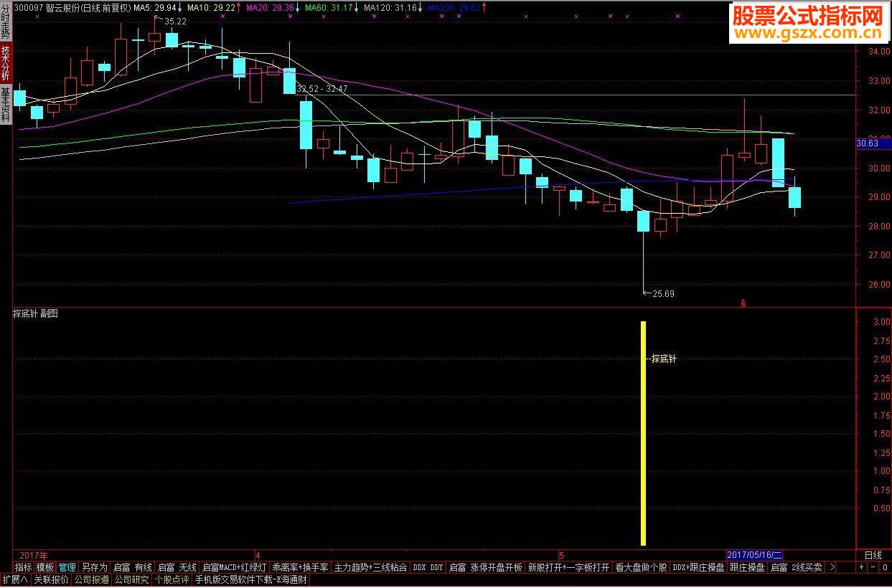Click the MA60: 31.17 indicator label
892x588 pixels.
click(x=329, y=7)
